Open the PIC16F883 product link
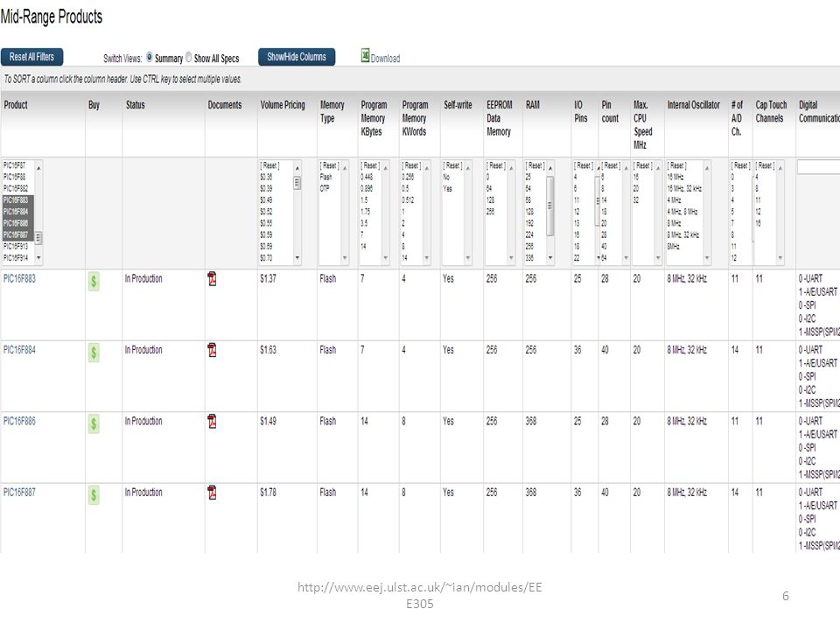Viewport: 840px width, 630px height. coord(19,278)
